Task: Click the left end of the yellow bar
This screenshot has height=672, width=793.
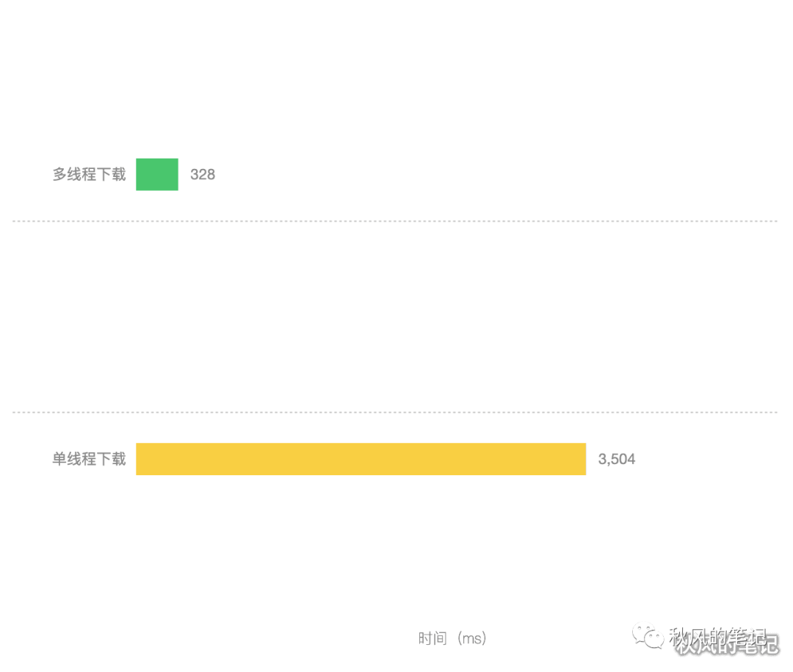Action: point(140,459)
